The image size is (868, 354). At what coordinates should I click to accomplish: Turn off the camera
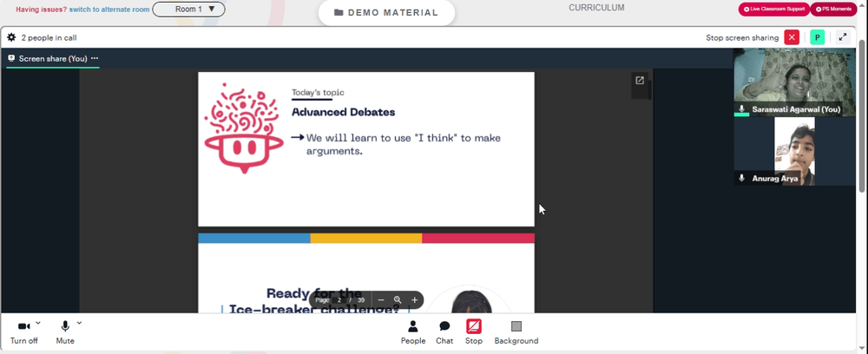coord(24,333)
